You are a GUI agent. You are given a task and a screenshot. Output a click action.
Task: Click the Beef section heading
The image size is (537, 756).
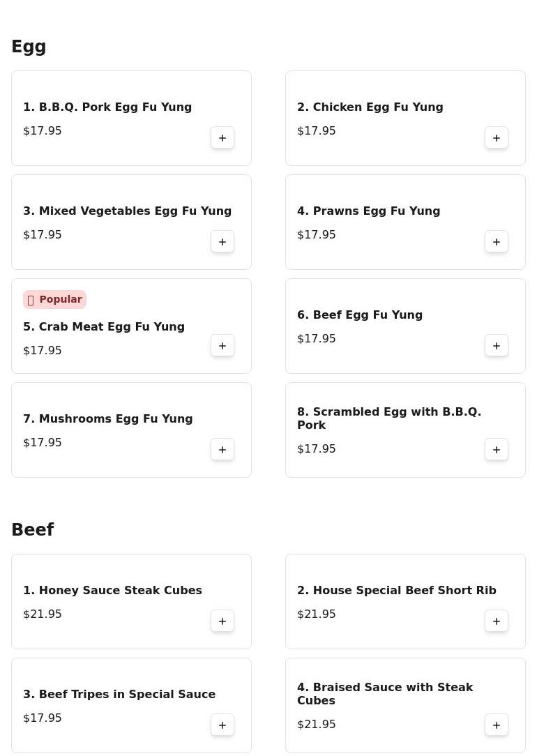pyautogui.click(x=33, y=529)
